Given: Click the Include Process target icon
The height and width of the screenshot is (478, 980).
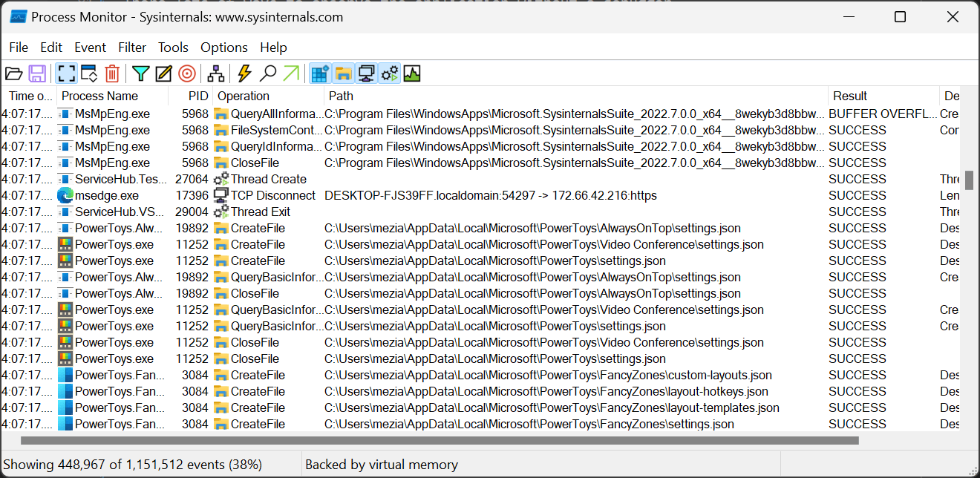Looking at the screenshot, I should click(x=187, y=73).
